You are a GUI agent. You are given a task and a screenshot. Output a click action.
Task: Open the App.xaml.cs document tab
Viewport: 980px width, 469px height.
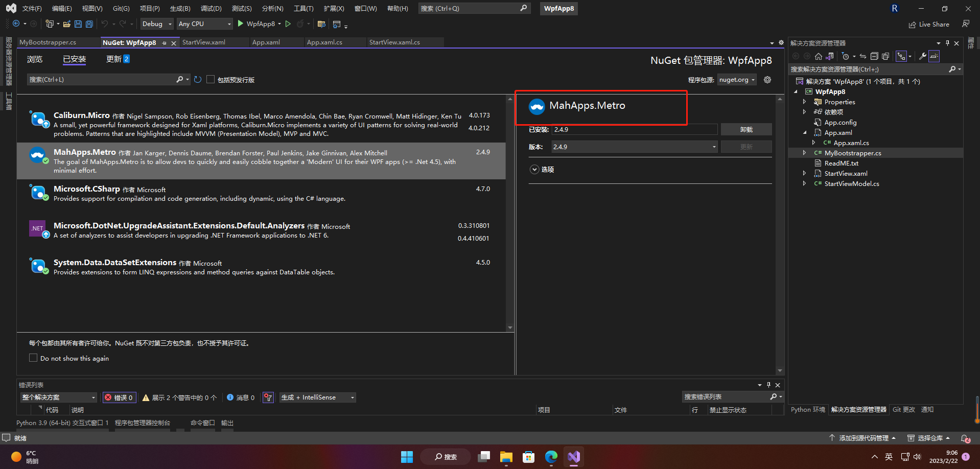click(x=324, y=42)
